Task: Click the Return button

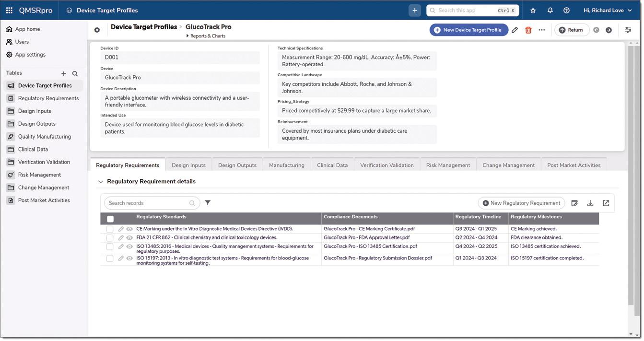Action: click(x=572, y=30)
